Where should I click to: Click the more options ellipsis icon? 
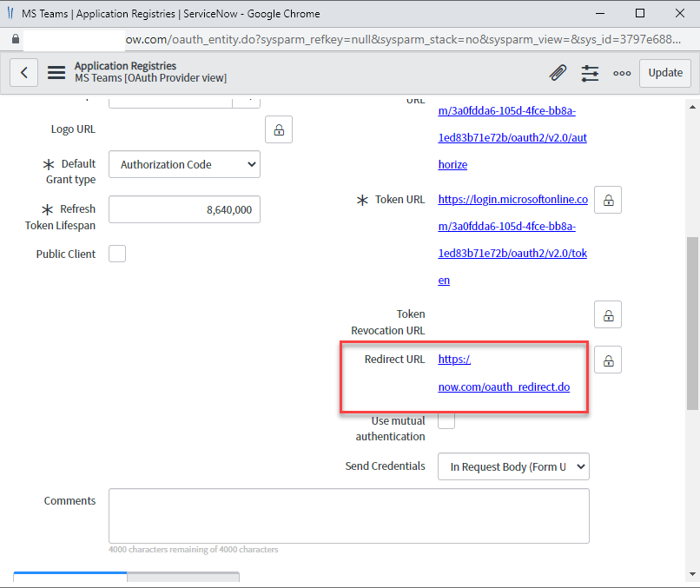pyautogui.click(x=622, y=74)
